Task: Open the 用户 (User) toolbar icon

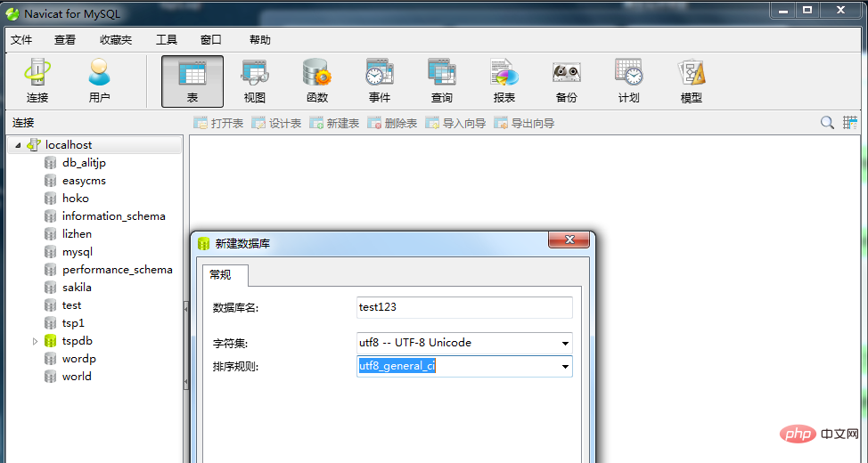Action: pyautogui.click(x=99, y=81)
